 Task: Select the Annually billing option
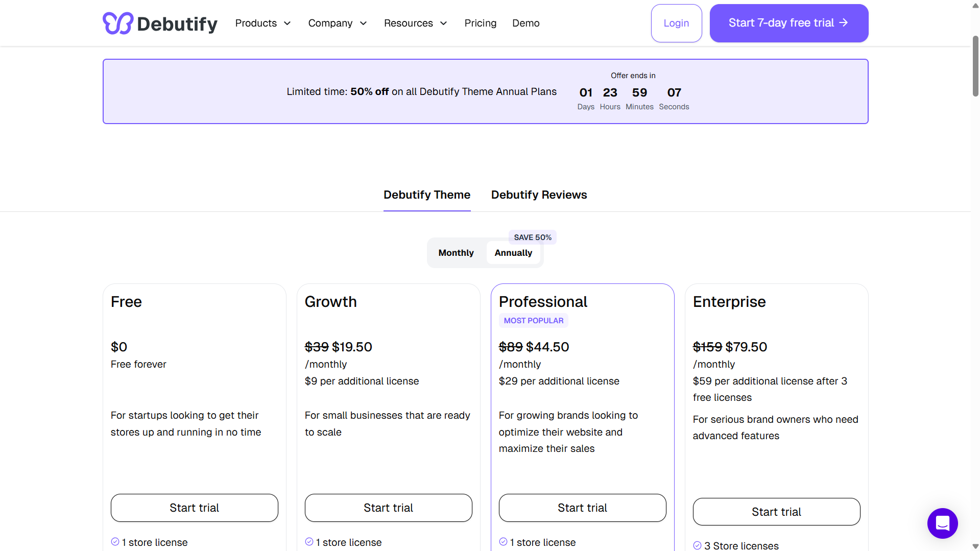(513, 252)
